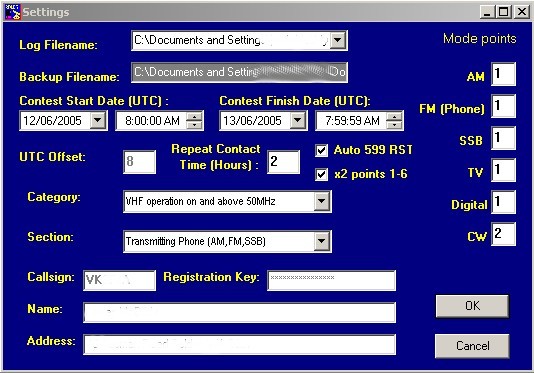Open the Contest Finish Date calendar dropdown
Screen dimensions: 534x373
click(x=298, y=120)
